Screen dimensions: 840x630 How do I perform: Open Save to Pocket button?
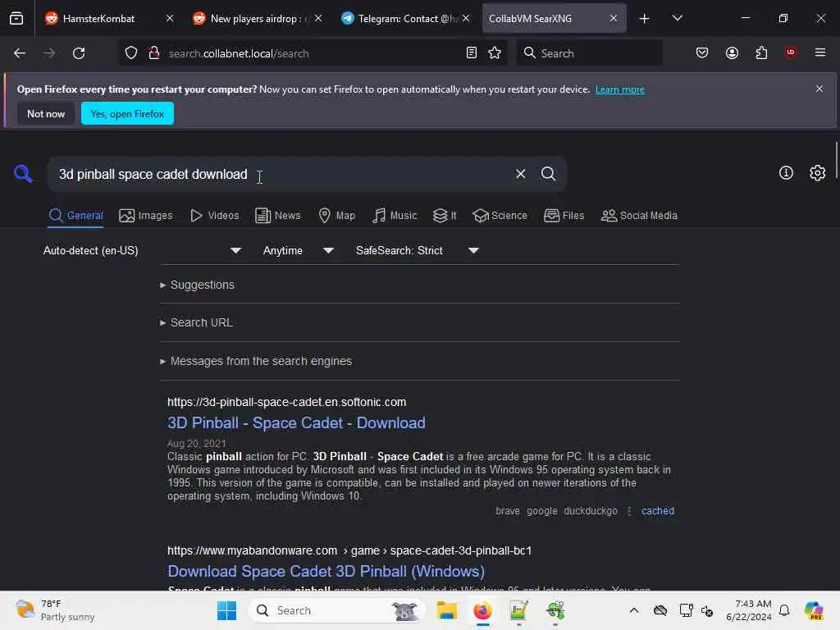(702, 52)
